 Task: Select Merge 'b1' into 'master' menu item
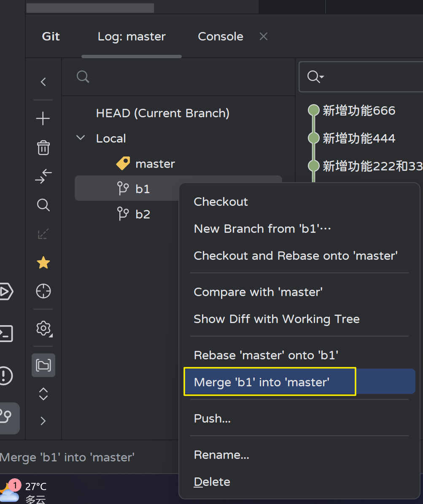click(x=261, y=382)
